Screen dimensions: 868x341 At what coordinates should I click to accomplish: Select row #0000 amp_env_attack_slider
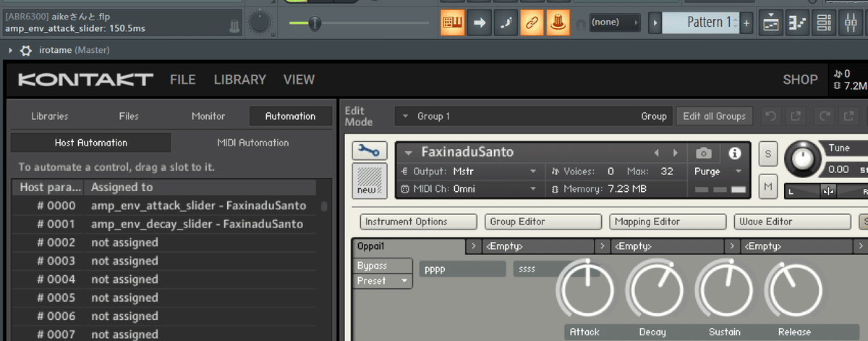163,206
